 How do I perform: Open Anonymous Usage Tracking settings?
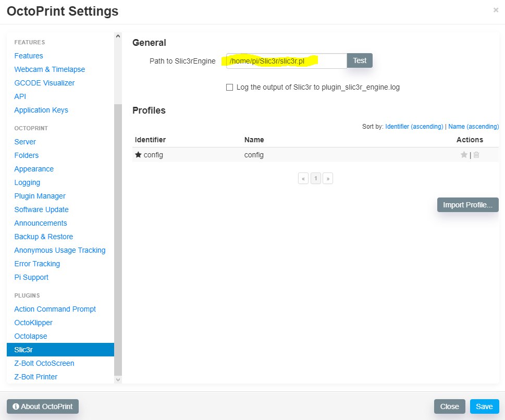60,250
